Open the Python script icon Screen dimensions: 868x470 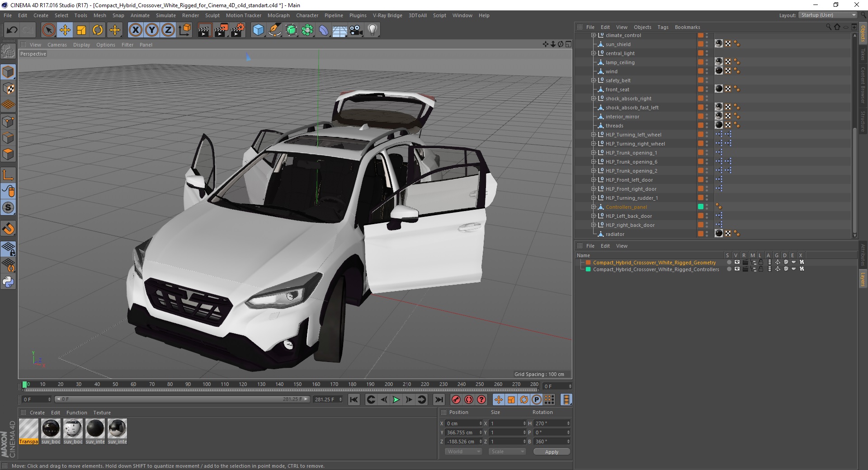[8, 282]
